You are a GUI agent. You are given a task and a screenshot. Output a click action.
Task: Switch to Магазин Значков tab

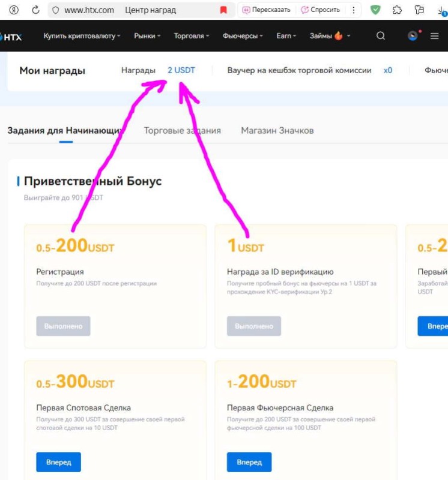pos(277,130)
